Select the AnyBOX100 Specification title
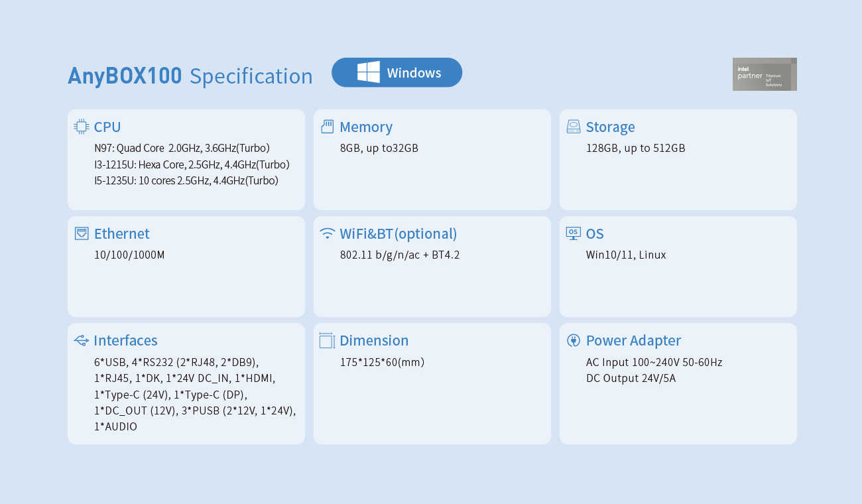The height and width of the screenshot is (504, 862). [x=190, y=76]
